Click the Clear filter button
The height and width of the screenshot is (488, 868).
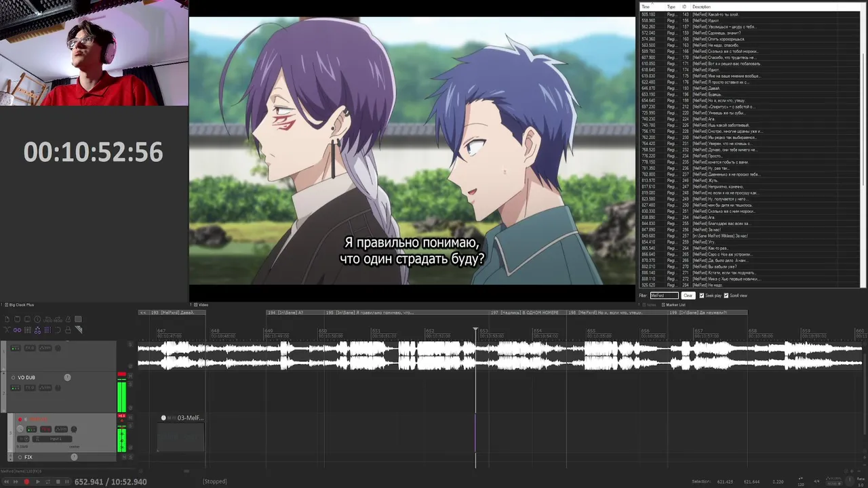pos(688,296)
